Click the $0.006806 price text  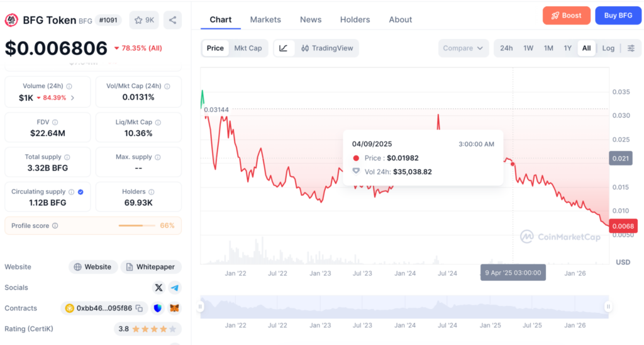click(x=56, y=48)
